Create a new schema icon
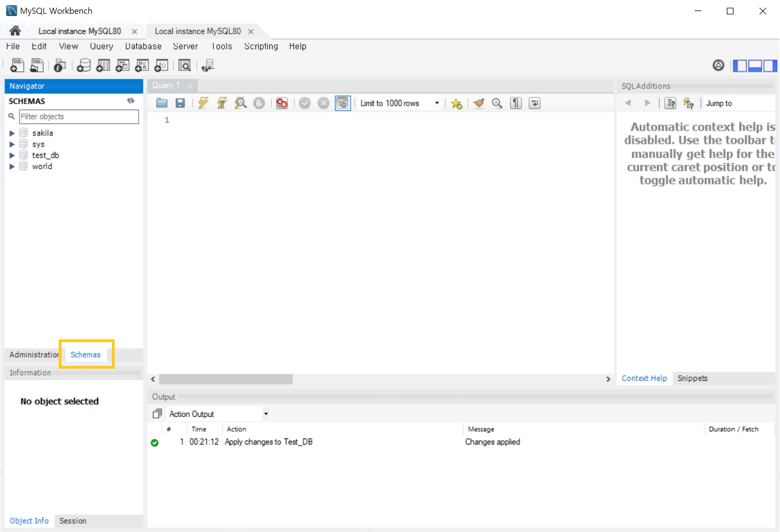 click(x=84, y=65)
